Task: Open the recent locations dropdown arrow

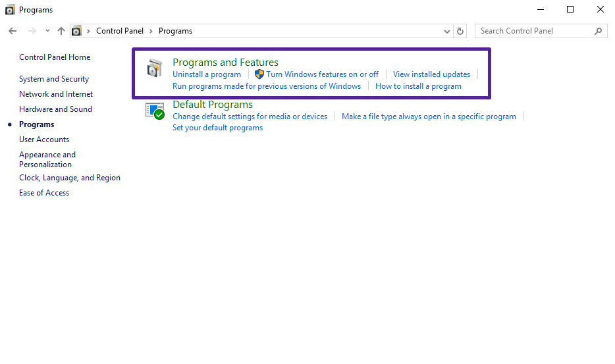Action: click(x=47, y=30)
